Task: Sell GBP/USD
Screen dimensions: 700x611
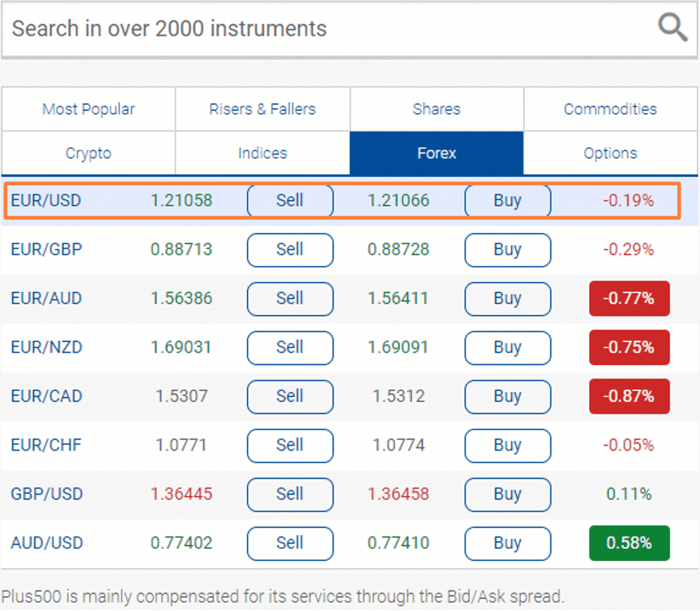Action: pyautogui.click(x=290, y=494)
